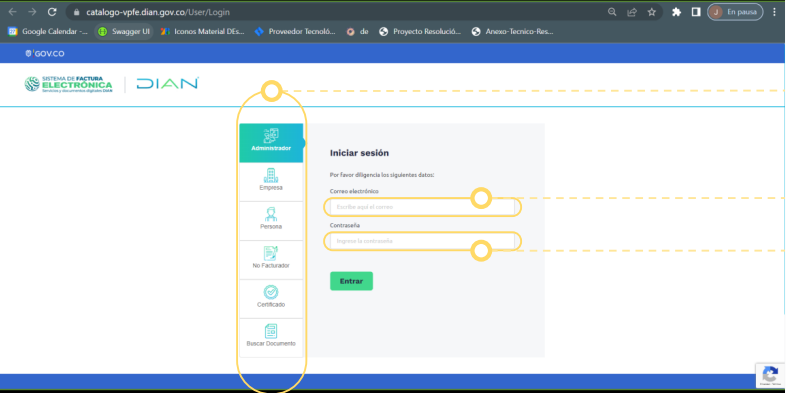Click the address bar URL
Screen dimensions: 786x393
pos(158,12)
